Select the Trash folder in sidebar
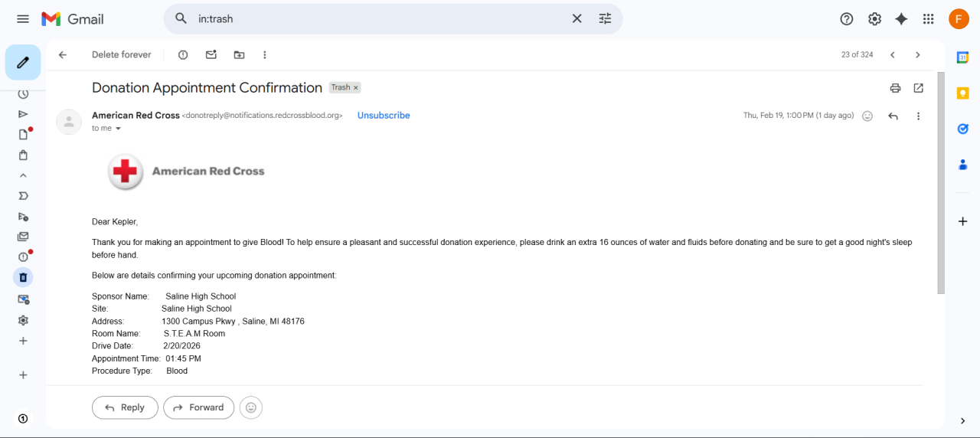This screenshot has width=980, height=438. tap(23, 277)
